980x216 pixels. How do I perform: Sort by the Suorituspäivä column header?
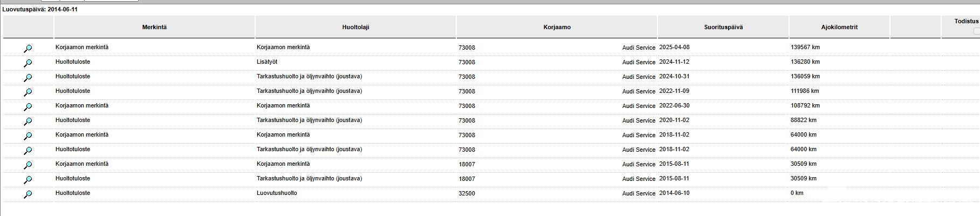(723, 27)
